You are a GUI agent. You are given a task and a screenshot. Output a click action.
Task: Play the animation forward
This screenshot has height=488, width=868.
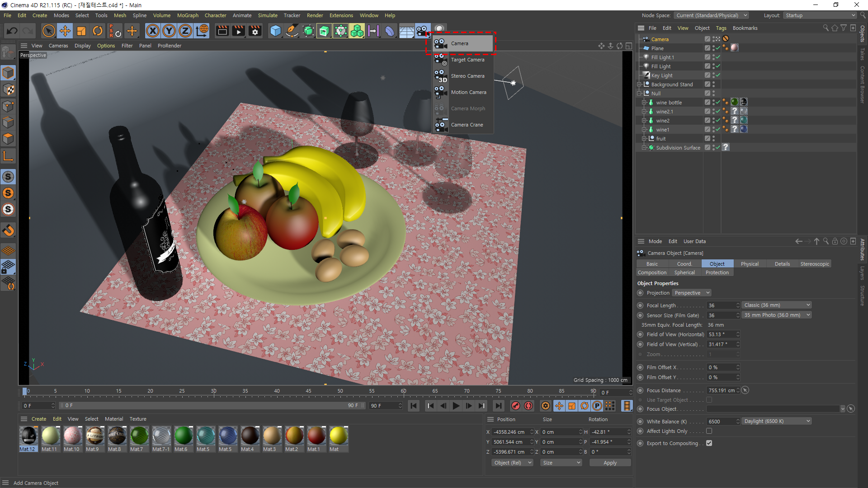pos(456,406)
